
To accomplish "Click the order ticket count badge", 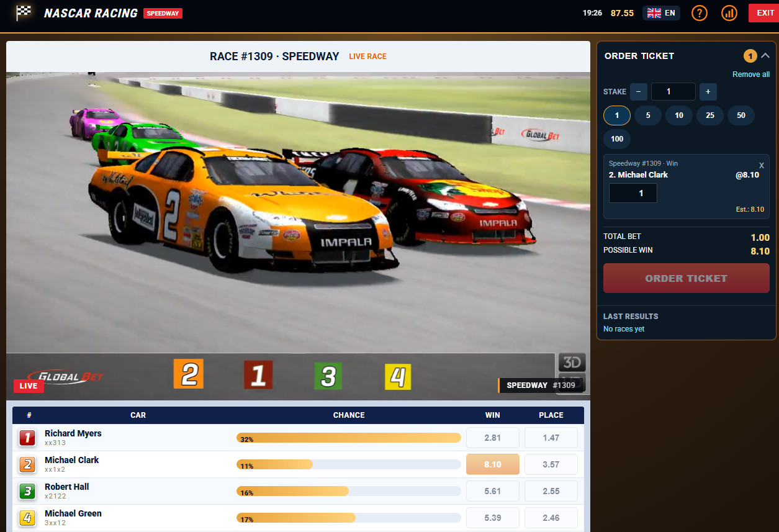I will [x=750, y=56].
